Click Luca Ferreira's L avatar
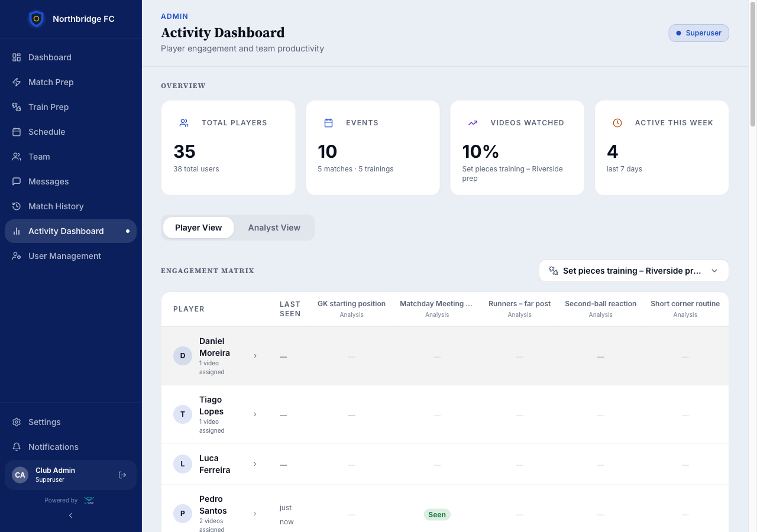 (x=183, y=464)
